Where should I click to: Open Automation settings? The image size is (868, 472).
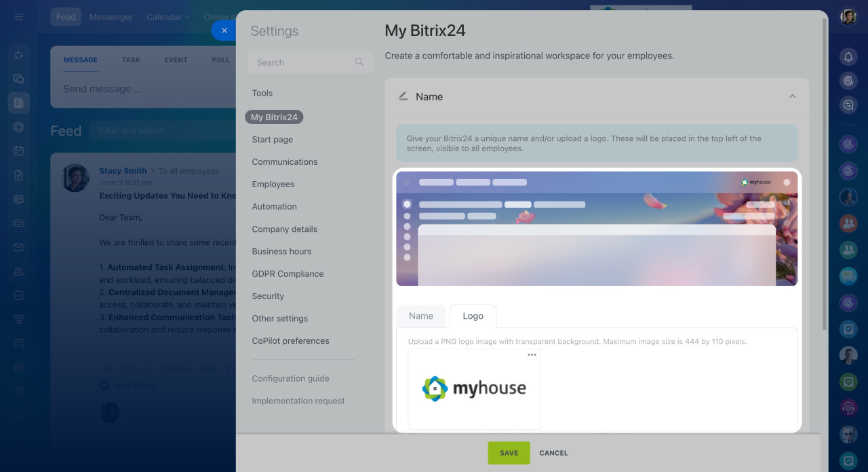point(275,207)
